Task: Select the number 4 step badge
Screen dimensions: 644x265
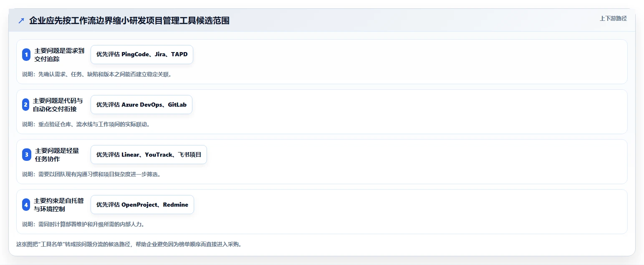Action: pyautogui.click(x=26, y=205)
